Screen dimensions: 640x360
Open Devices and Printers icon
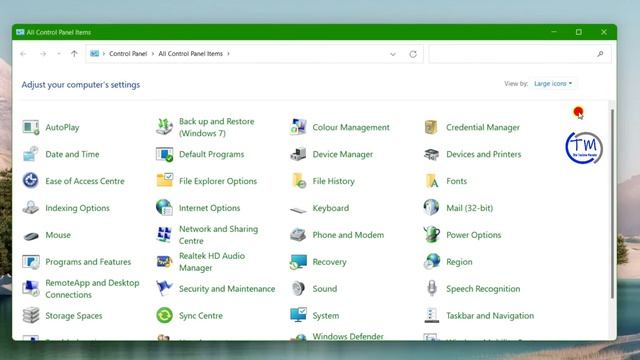click(431, 154)
